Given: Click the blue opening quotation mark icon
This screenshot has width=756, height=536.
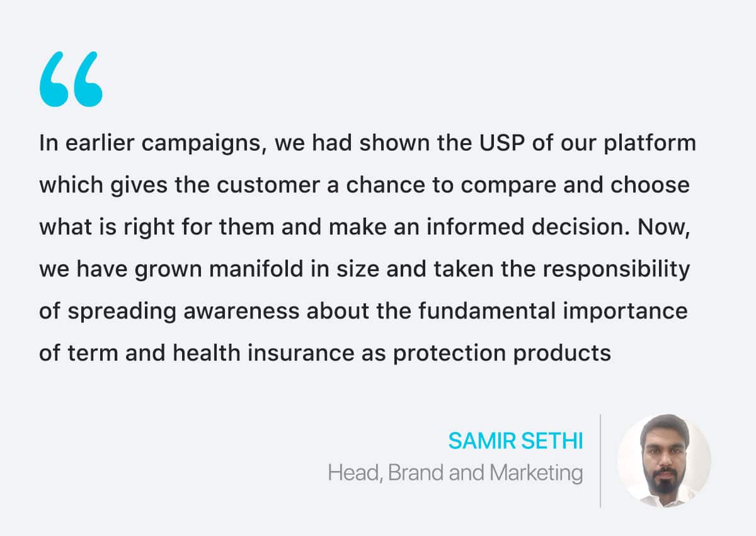Looking at the screenshot, I should [71, 79].
